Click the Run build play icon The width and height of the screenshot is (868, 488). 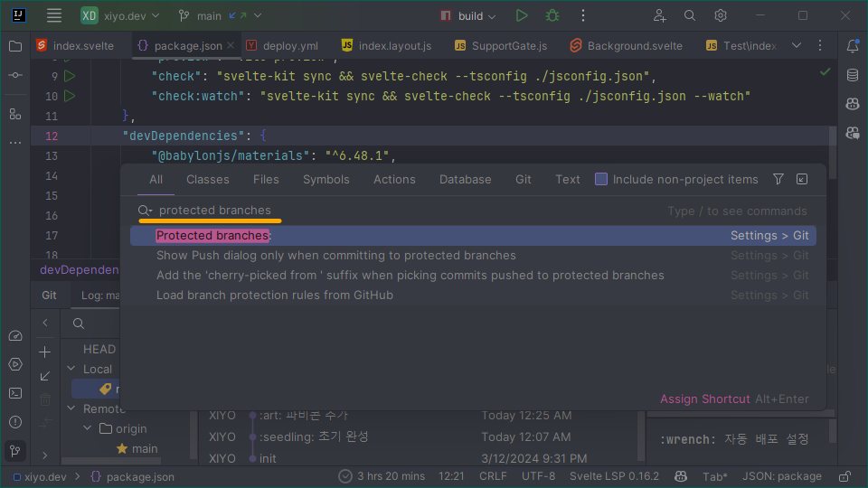click(x=522, y=15)
